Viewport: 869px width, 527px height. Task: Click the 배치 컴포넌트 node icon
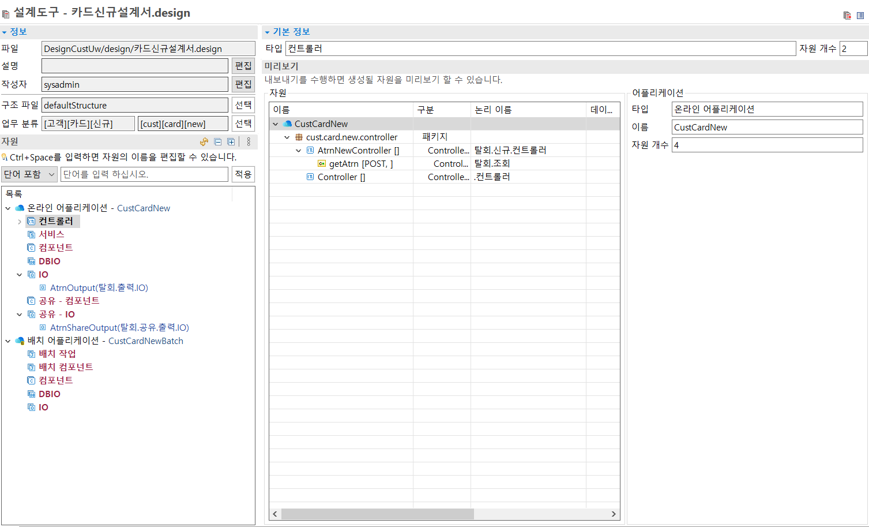(32, 367)
